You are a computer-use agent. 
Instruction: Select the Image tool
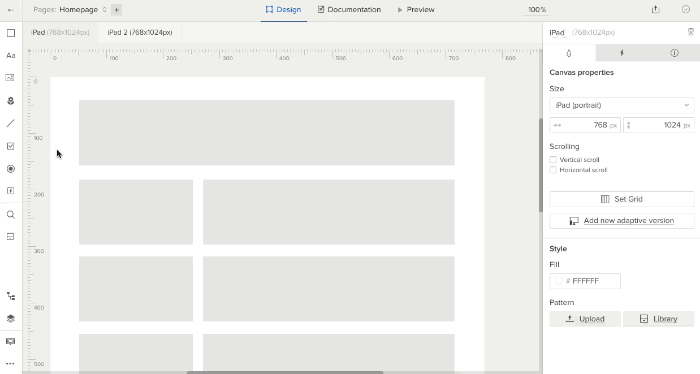tap(10, 78)
